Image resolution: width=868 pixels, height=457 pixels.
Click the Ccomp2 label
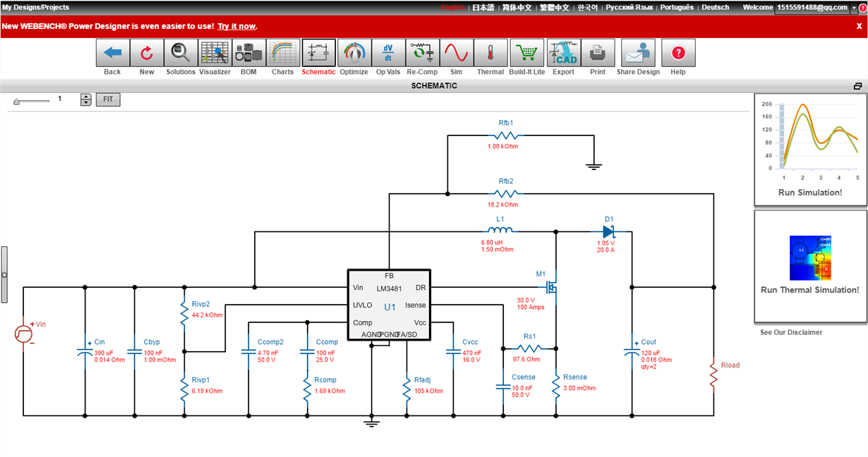pos(270,342)
